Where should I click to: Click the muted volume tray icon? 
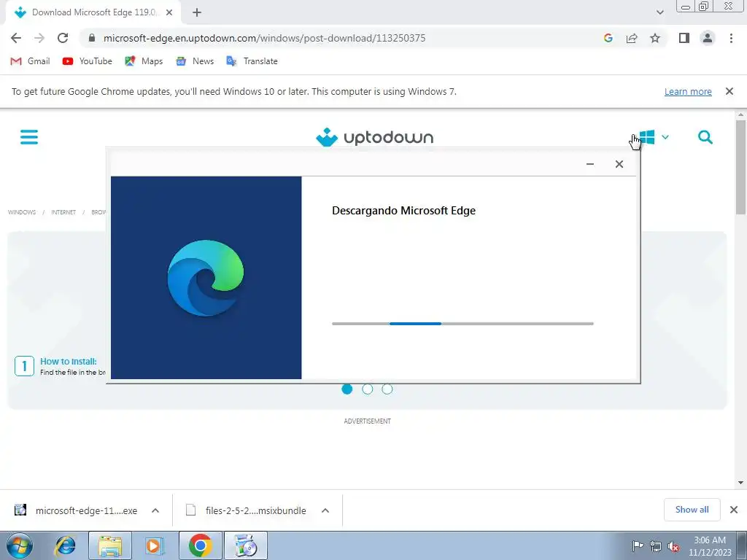click(673, 546)
